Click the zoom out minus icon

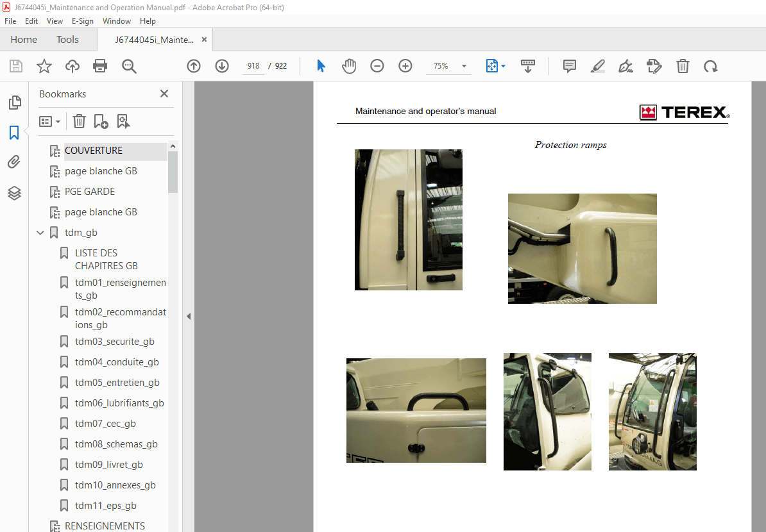[377, 66]
